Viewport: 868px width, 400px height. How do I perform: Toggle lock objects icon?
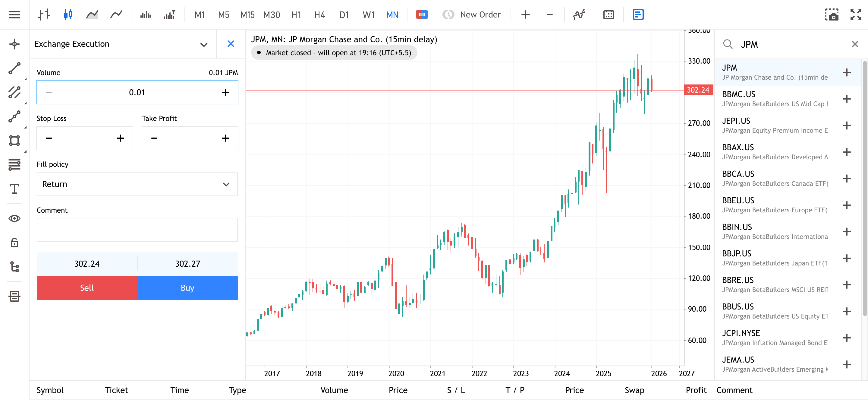(14, 243)
